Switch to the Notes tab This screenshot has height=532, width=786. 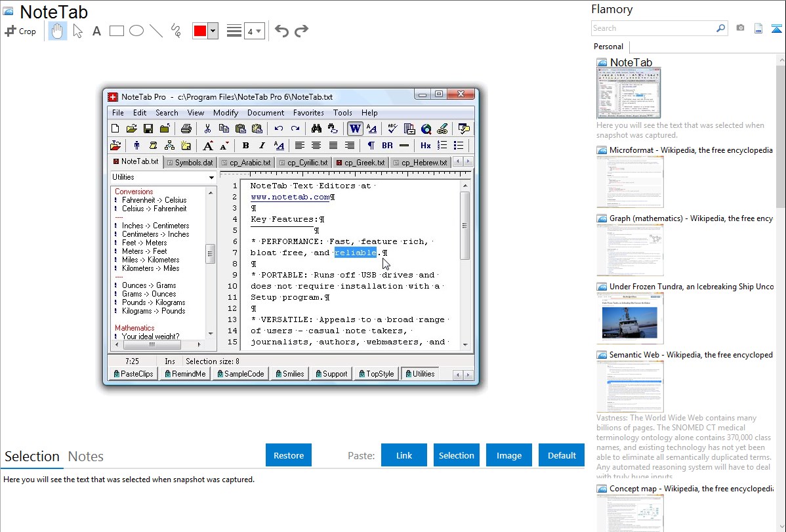(x=85, y=457)
